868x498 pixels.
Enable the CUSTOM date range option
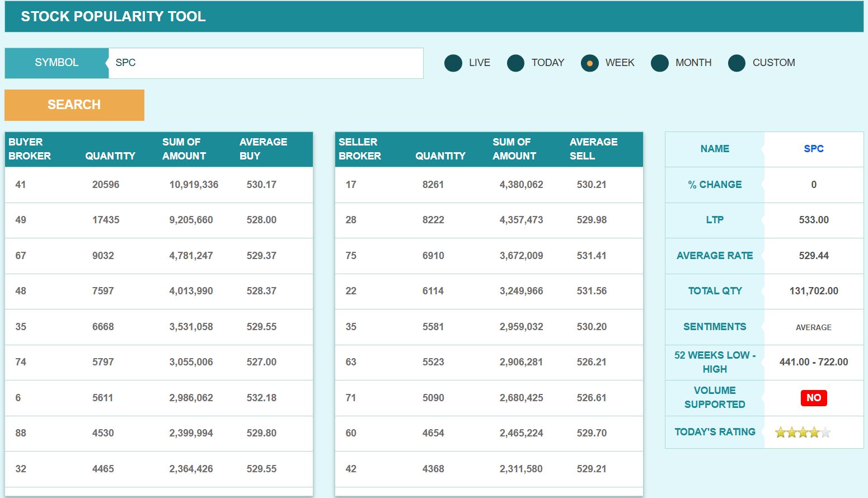click(x=736, y=63)
